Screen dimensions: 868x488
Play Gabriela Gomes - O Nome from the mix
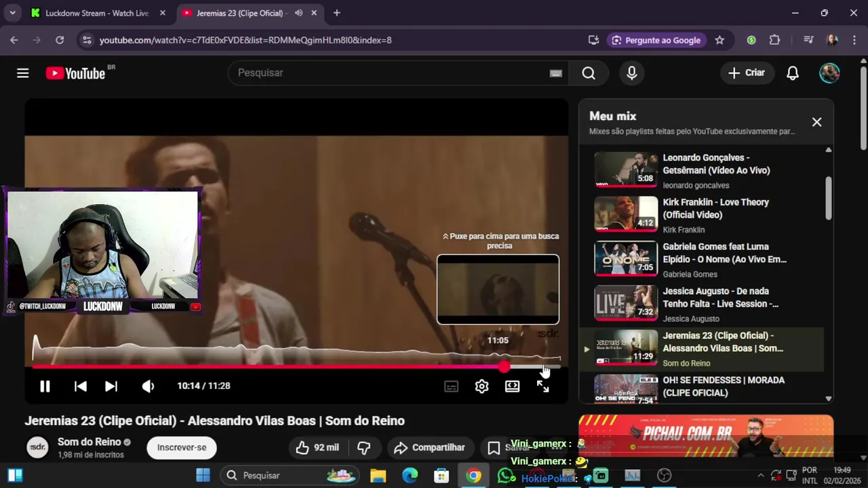702,260
